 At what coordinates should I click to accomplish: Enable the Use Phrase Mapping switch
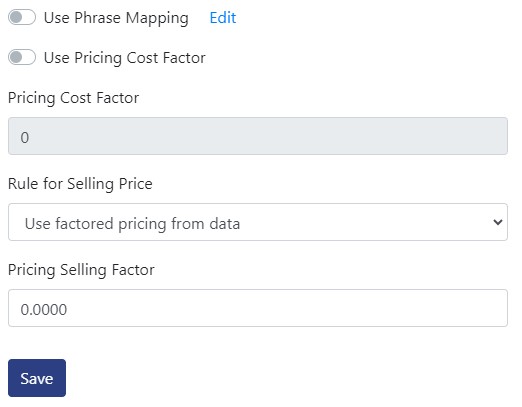[22, 17]
